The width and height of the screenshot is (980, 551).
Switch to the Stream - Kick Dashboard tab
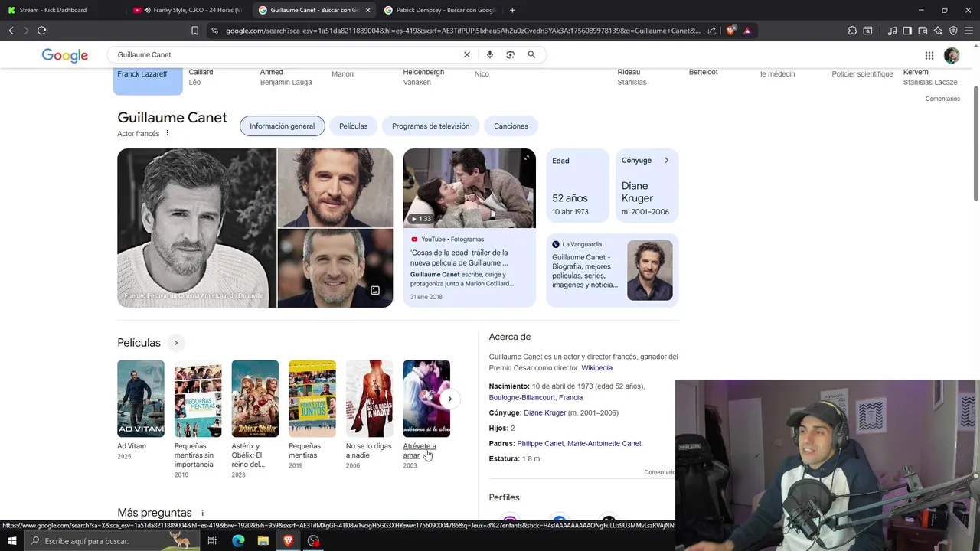pyautogui.click(x=61, y=10)
